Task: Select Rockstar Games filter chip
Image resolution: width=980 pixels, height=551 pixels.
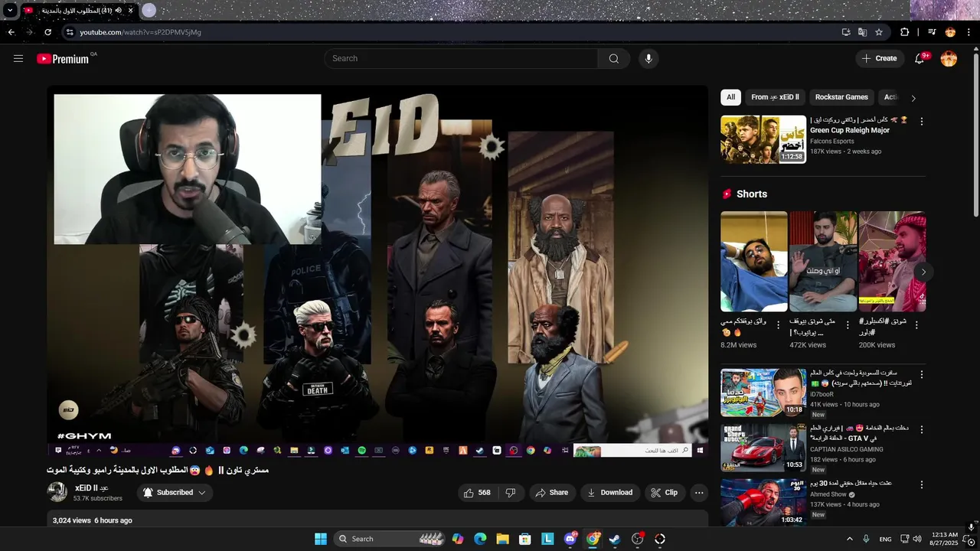Action: point(841,97)
